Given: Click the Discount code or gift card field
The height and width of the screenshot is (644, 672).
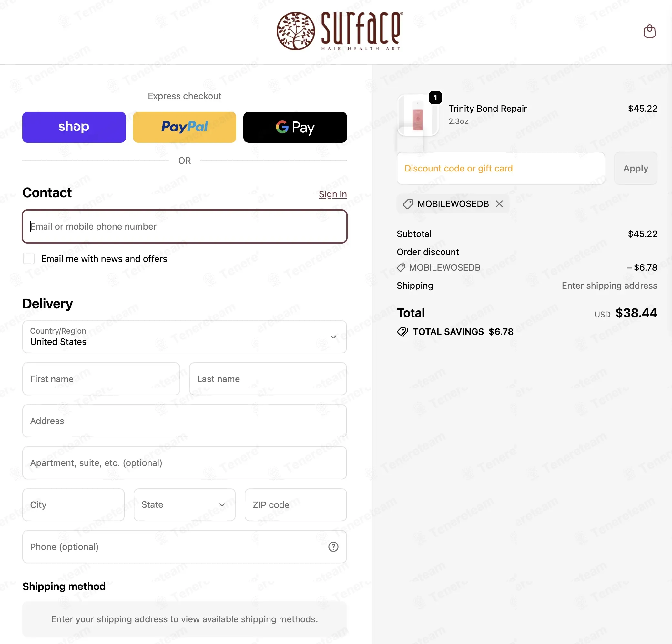Looking at the screenshot, I should 501,168.
